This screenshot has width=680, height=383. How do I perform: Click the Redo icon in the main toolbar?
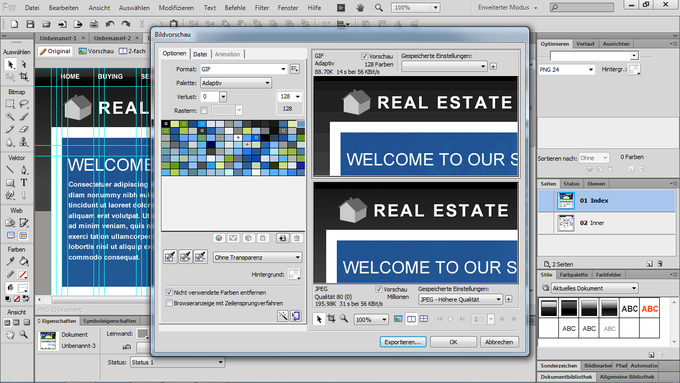tap(126, 24)
